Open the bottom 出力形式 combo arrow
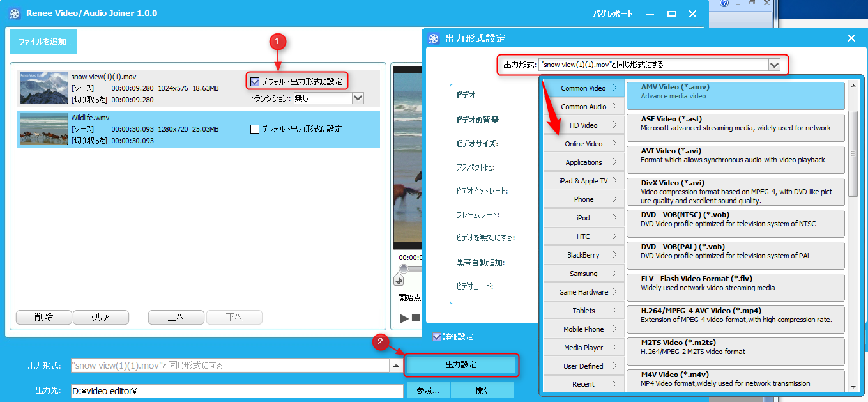Screen dimensions: 868x402 tap(396, 366)
